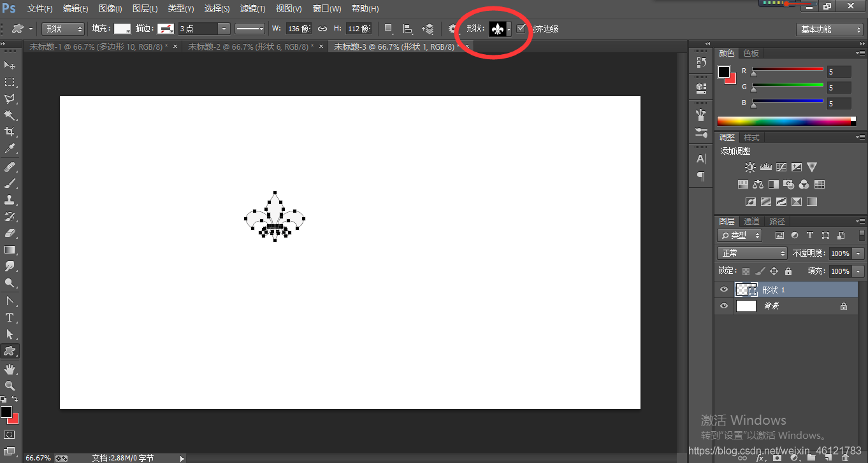Hide the 形状 1 layer

click(723, 290)
